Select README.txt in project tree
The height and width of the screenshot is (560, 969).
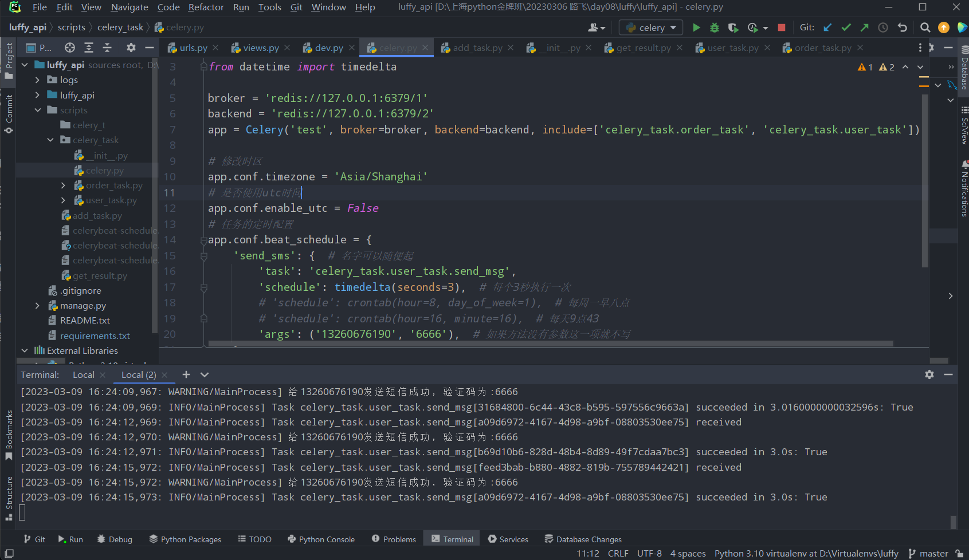point(85,321)
